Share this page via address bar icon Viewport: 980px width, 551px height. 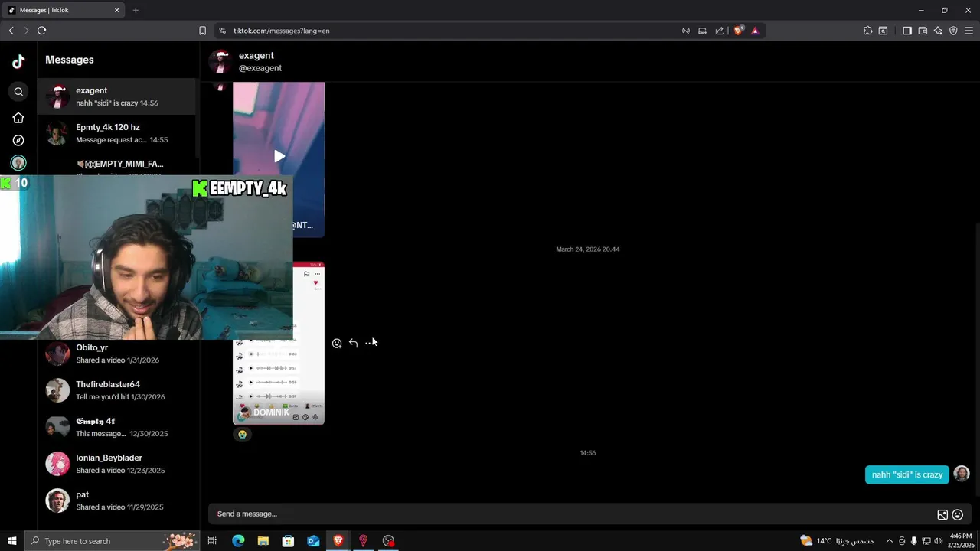coord(719,31)
